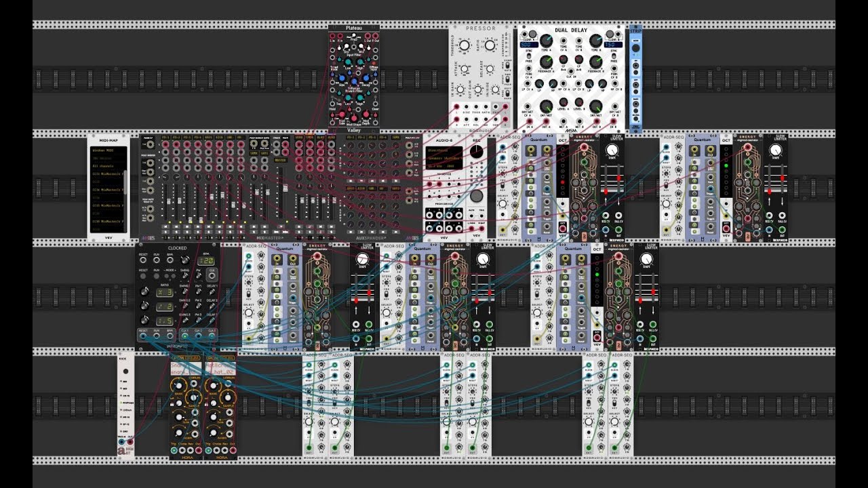Click the Dual Delay CLK IN jack
The height and width of the screenshot is (488, 868).
click(x=570, y=71)
